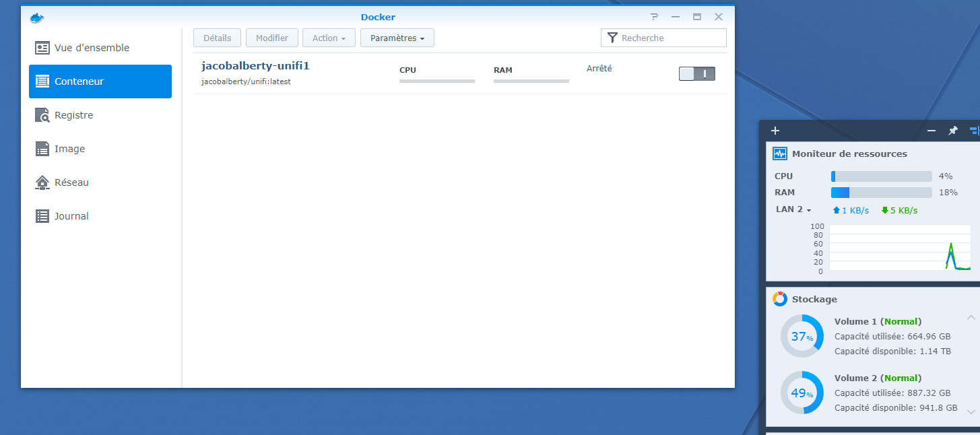Open the Vue d'ensemble section
This screenshot has height=435, width=980.
(100, 48)
